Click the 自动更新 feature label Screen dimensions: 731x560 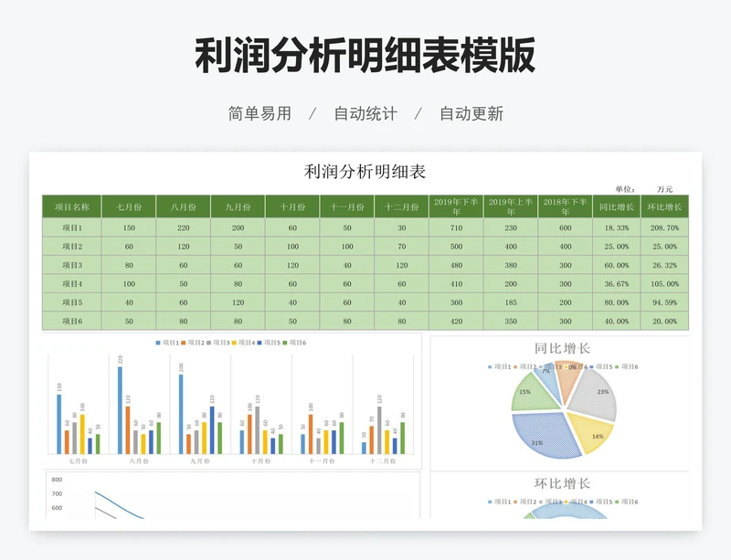click(x=471, y=114)
